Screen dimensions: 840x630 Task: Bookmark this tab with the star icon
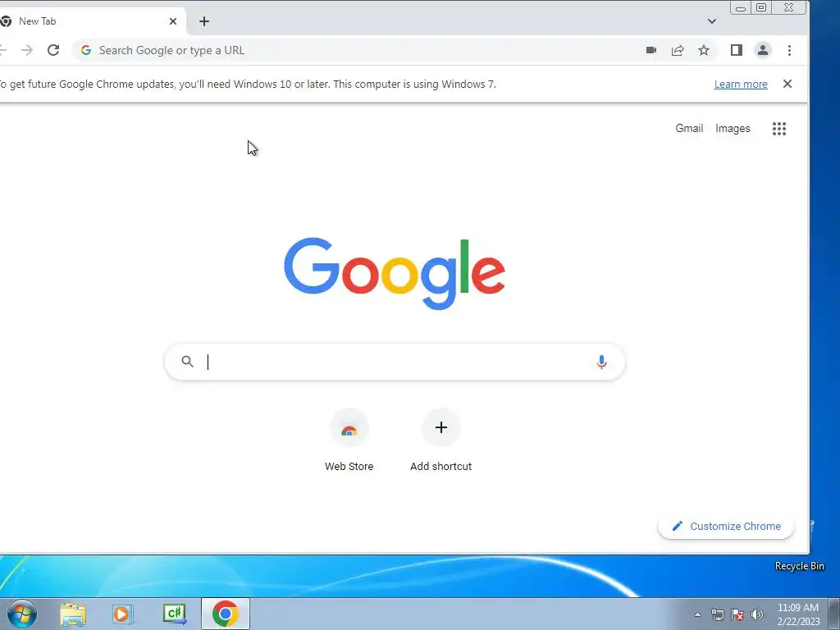(x=704, y=50)
